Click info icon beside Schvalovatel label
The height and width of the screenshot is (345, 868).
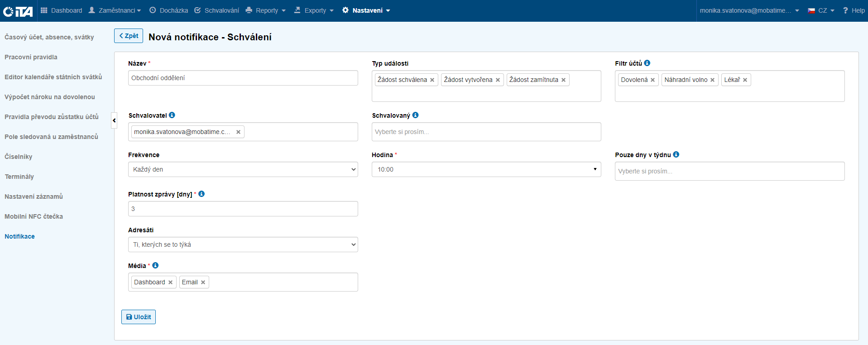[172, 115]
